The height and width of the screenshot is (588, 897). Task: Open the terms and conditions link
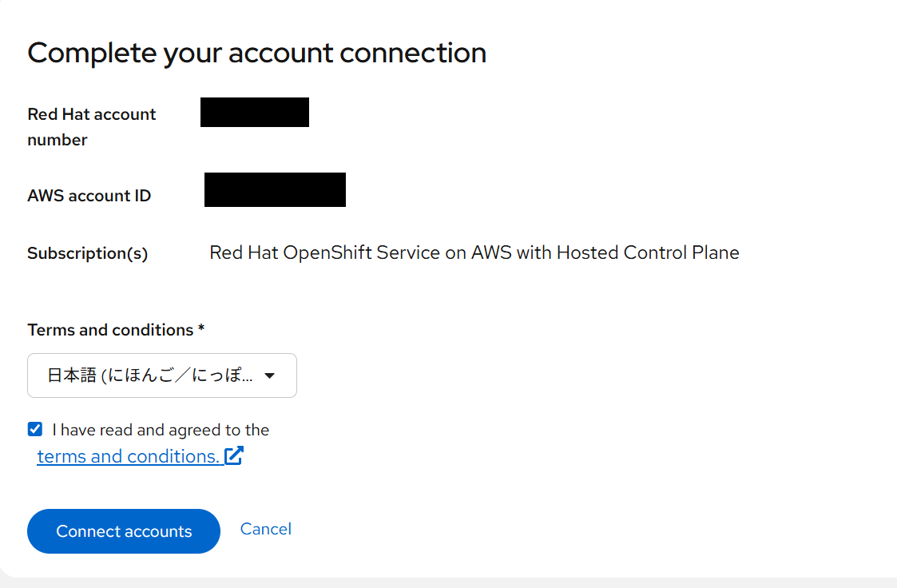[128, 456]
